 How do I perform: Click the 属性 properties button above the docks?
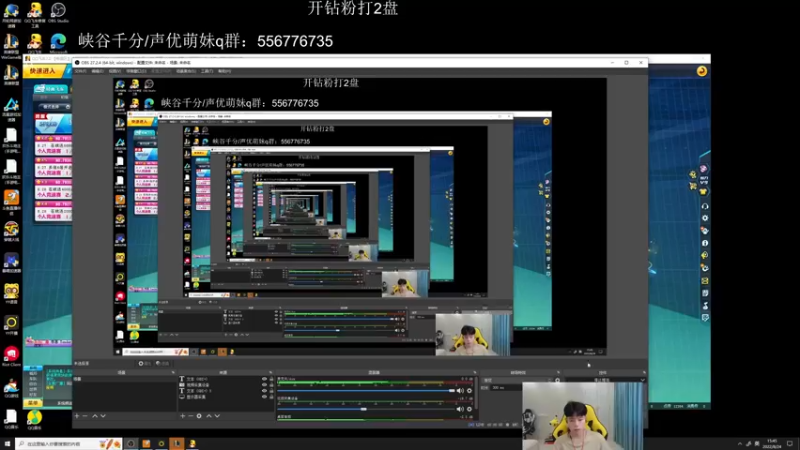click(x=145, y=363)
